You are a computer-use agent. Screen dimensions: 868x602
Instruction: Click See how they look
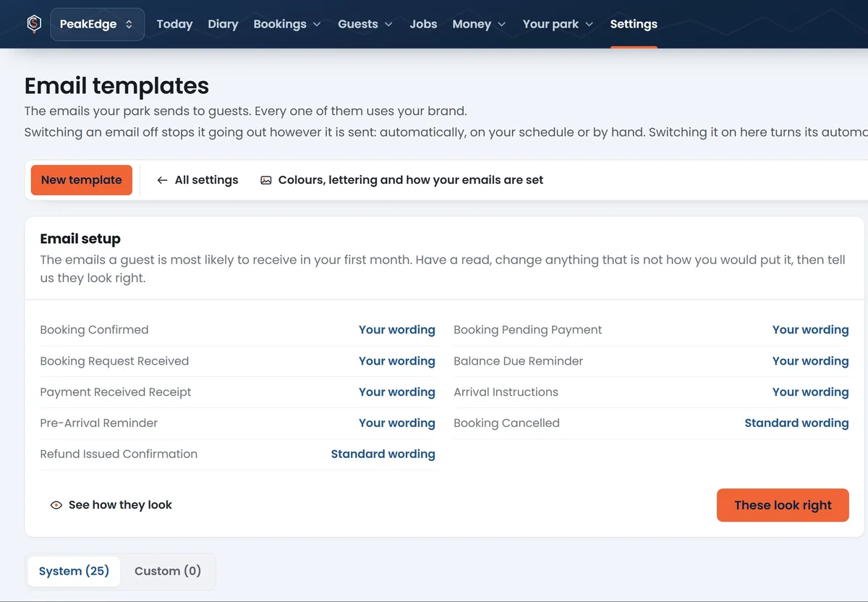click(111, 505)
